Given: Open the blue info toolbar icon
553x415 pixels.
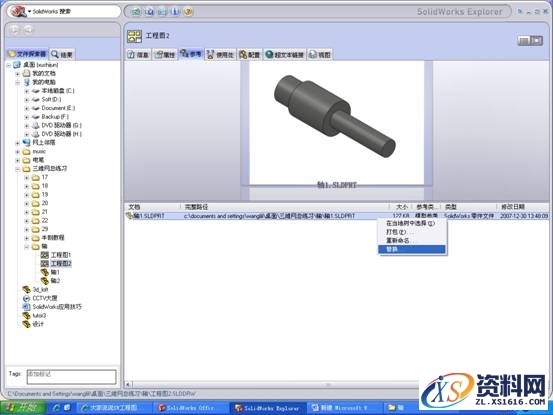Looking at the screenshot, I should click(175, 12).
